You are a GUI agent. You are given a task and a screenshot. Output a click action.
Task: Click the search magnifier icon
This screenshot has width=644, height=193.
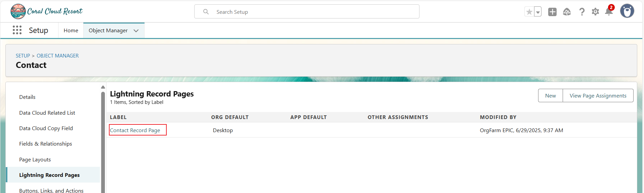click(x=206, y=12)
